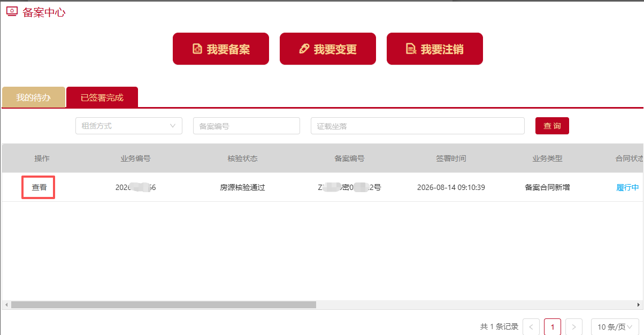Select page number 1 in pagination

click(553, 326)
